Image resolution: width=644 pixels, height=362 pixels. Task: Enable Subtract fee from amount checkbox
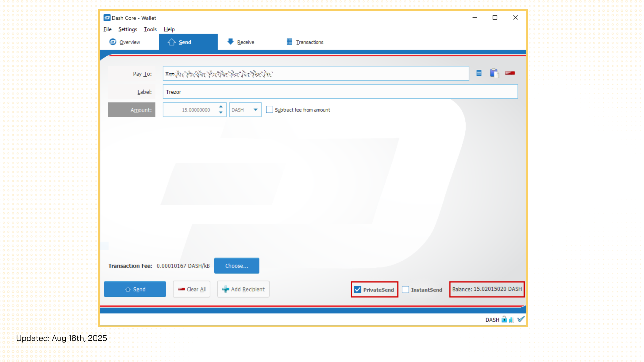[269, 110]
